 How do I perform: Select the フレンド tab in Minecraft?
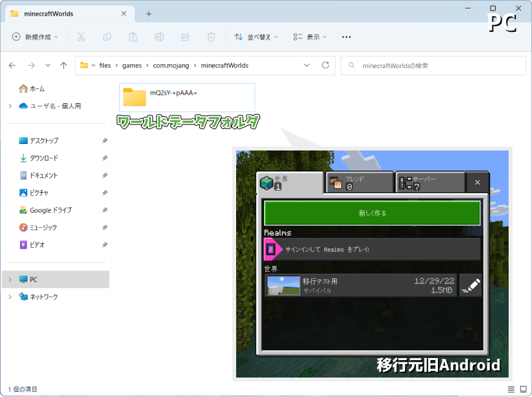pos(359,182)
